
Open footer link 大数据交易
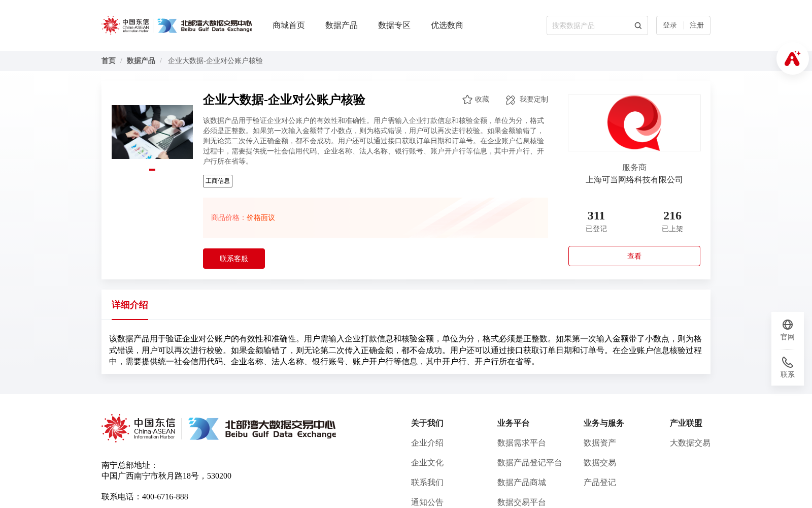tap(690, 443)
